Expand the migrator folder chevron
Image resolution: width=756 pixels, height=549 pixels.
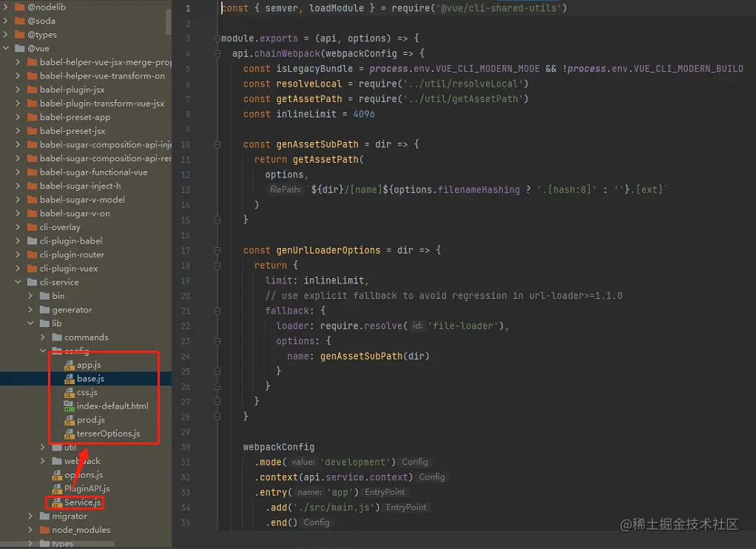click(30, 516)
